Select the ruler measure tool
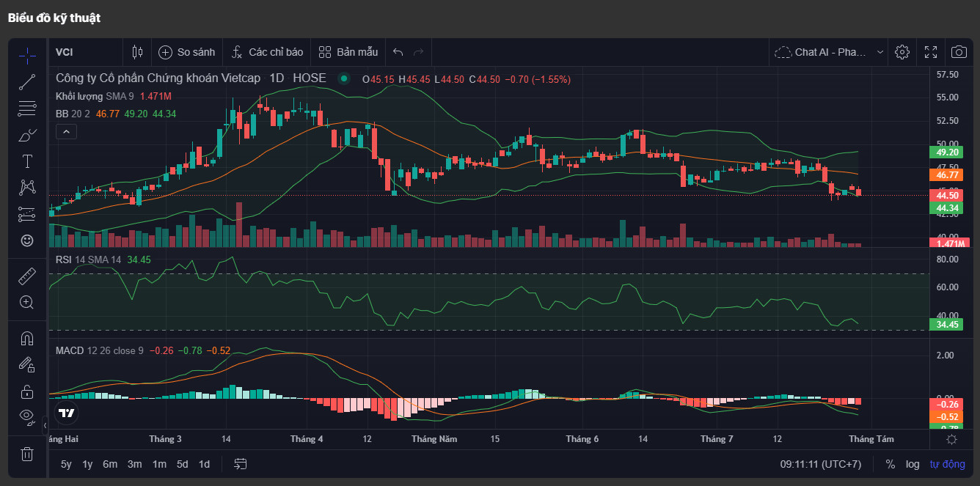This screenshot has width=980, height=486. point(27,276)
